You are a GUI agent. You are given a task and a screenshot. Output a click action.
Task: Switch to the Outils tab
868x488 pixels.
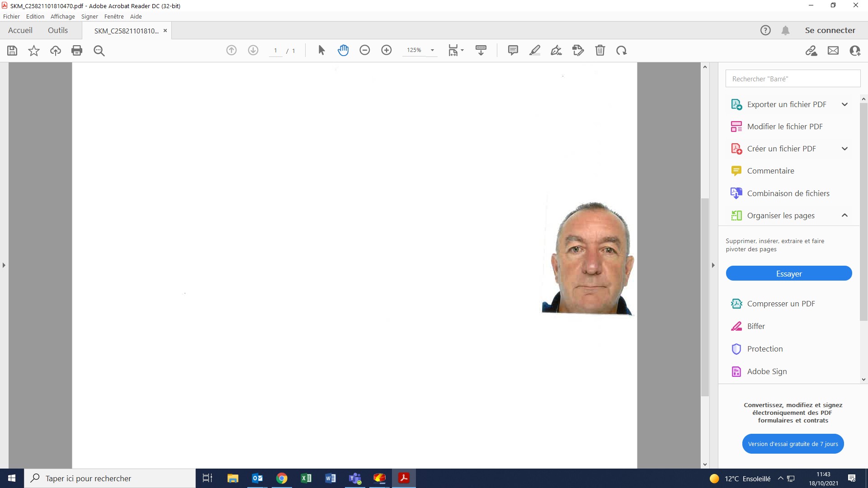coord(58,30)
